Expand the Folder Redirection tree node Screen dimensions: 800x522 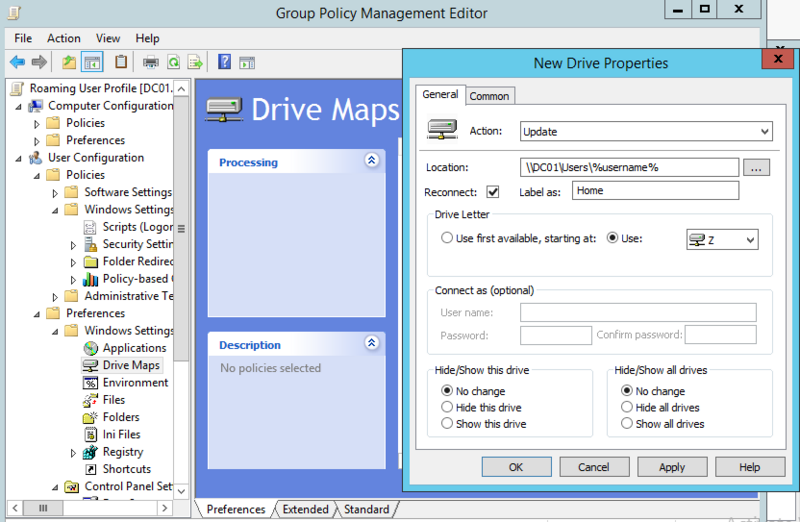pyautogui.click(x=73, y=262)
